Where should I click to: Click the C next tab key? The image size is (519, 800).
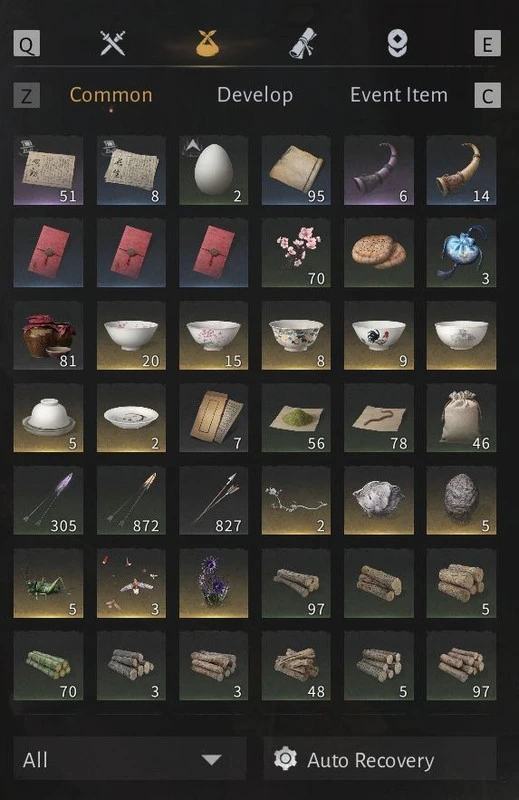(x=487, y=95)
